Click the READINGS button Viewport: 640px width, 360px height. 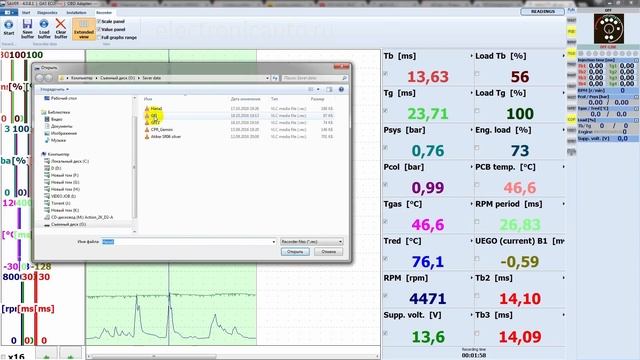[542, 11]
